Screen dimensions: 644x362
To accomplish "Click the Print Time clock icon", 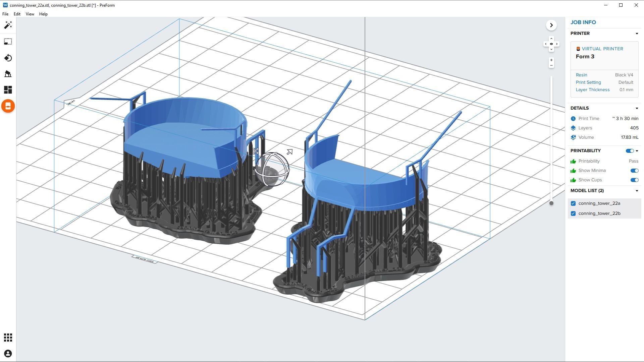I will coord(573,119).
